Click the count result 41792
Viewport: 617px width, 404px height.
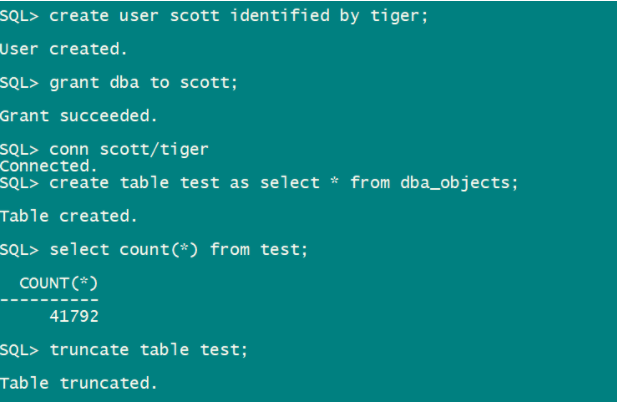click(x=74, y=316)
